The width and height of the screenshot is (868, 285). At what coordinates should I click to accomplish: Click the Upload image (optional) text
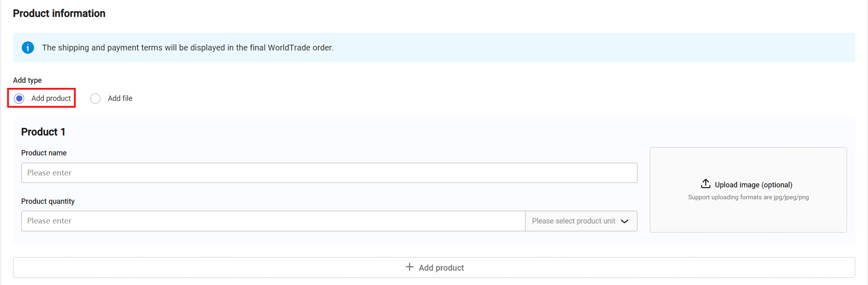753,185
